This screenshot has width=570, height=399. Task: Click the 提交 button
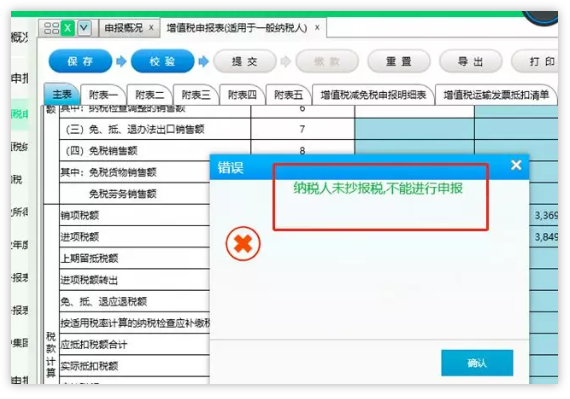[245, 61]
